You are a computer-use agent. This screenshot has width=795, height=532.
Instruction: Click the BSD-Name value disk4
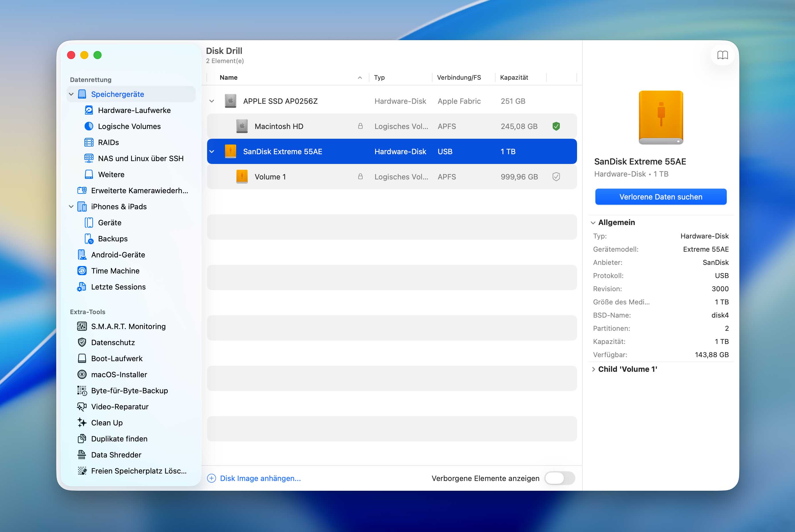click(x=720, y=315)
